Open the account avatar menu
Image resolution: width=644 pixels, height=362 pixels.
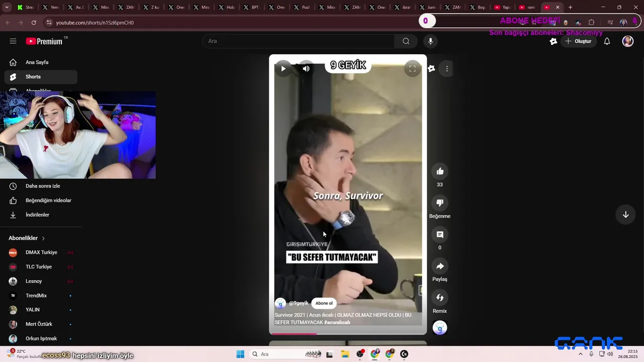pyautogui.click(x=627, y=41)
